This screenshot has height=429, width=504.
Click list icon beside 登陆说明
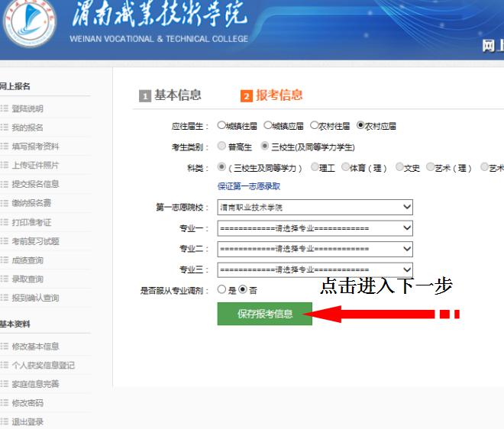click(x=4, y=109)
